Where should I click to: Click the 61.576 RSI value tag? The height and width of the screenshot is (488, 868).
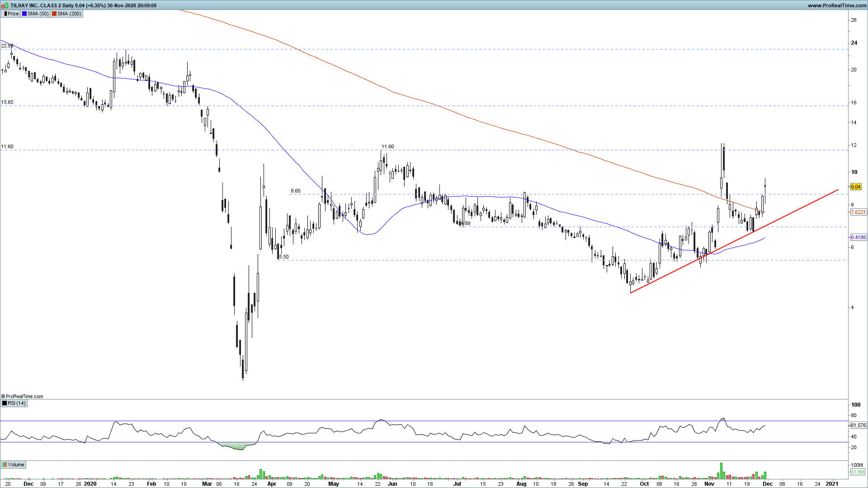point(858,425)
